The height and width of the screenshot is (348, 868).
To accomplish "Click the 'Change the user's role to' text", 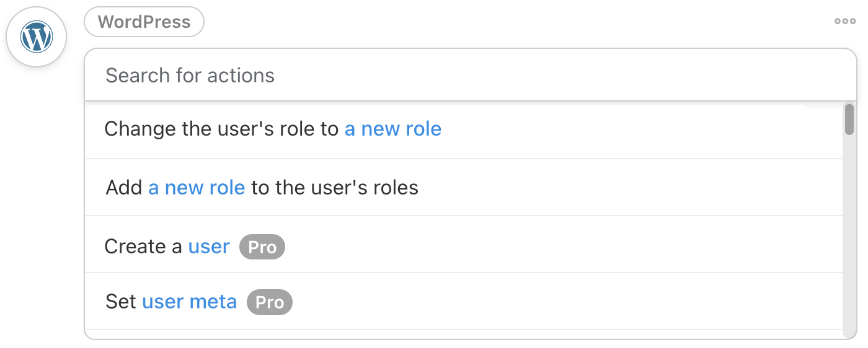I will coord(221,129).
